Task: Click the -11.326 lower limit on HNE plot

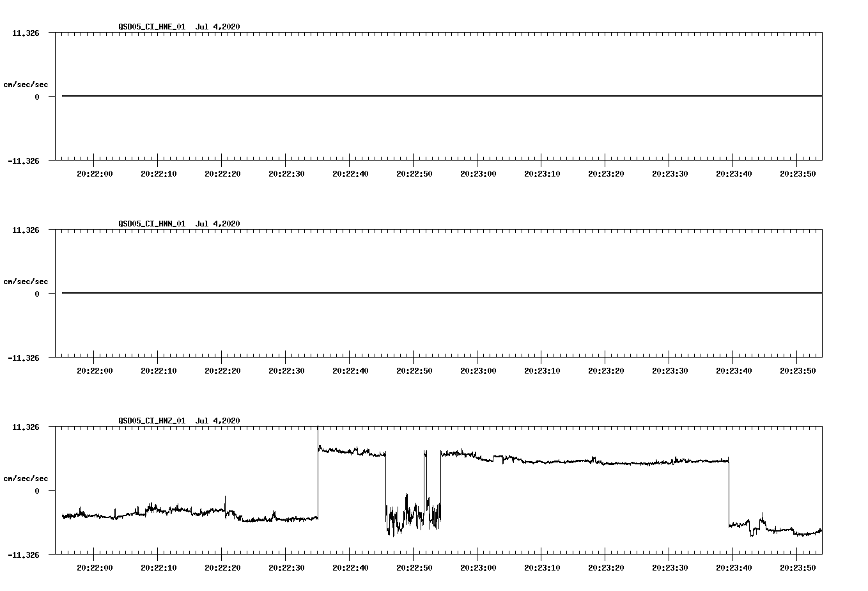Action: click(x=24, y=161)
